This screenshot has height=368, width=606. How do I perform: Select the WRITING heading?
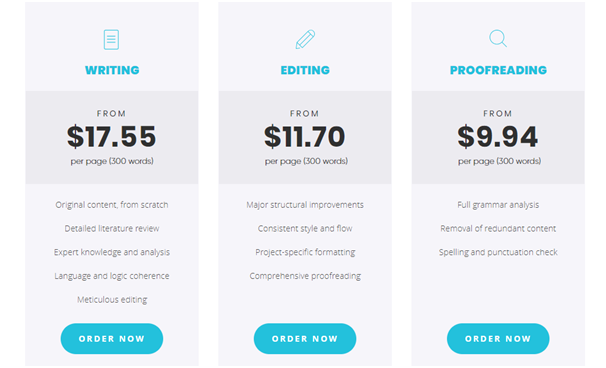coord(112,70)
